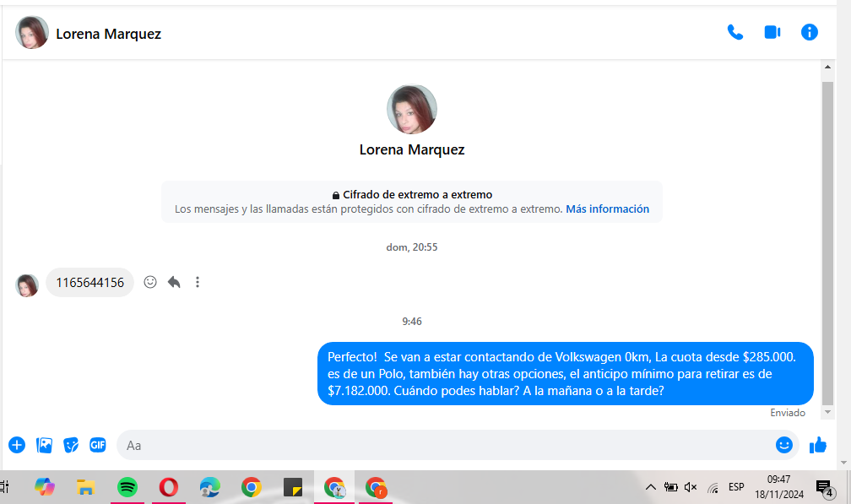
Task: Choose a sticker to send
Action: pos(72,445)
